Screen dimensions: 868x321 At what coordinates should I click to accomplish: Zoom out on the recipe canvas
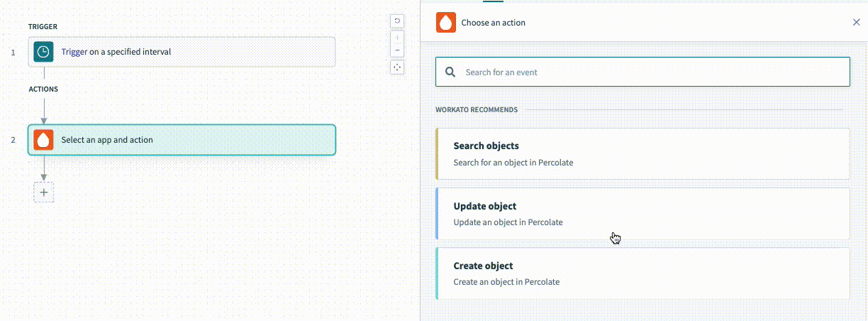pos(397,50)
